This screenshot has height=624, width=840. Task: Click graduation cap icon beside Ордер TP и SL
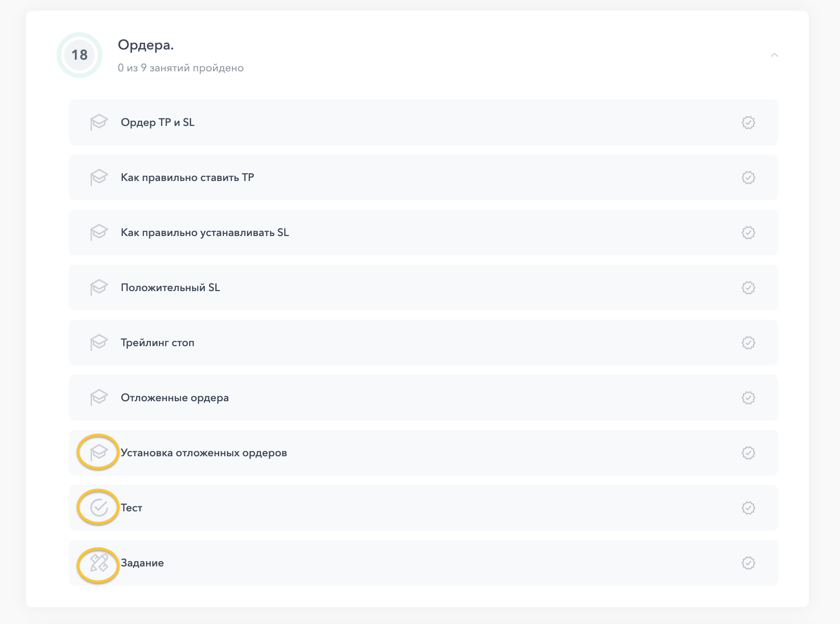(99, 122)
